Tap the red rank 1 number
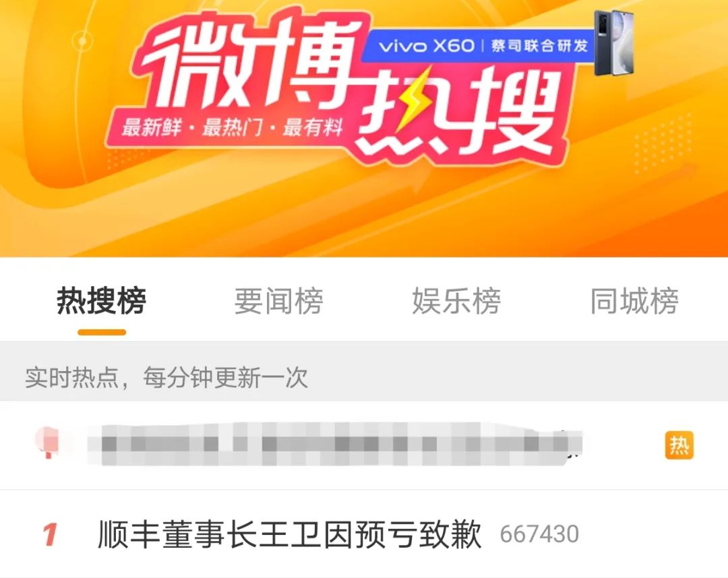This screenshot has width=728, height=578. [x=51, y=534]
